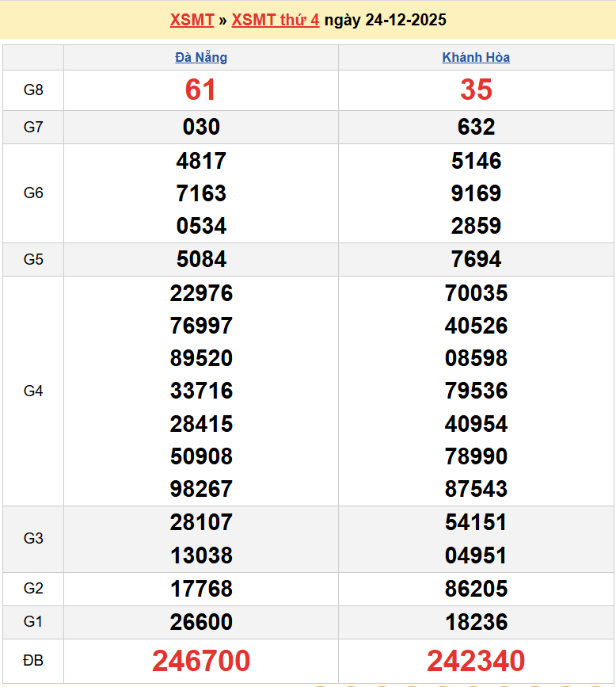The image size is (616, 687).
Task: Select Khánh Hòa G1 number 18236
Action: coord(476,622)
